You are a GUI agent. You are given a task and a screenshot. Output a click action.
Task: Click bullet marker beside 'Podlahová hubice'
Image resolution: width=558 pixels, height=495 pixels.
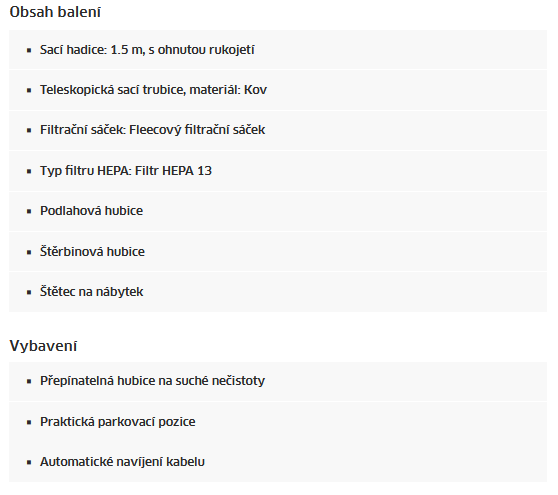29,212
